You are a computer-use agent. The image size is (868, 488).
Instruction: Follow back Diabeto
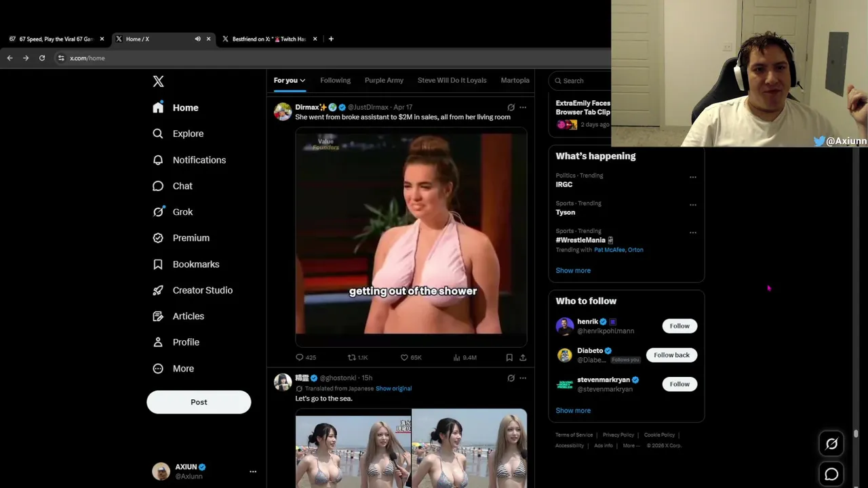click(x=671, y=355)
